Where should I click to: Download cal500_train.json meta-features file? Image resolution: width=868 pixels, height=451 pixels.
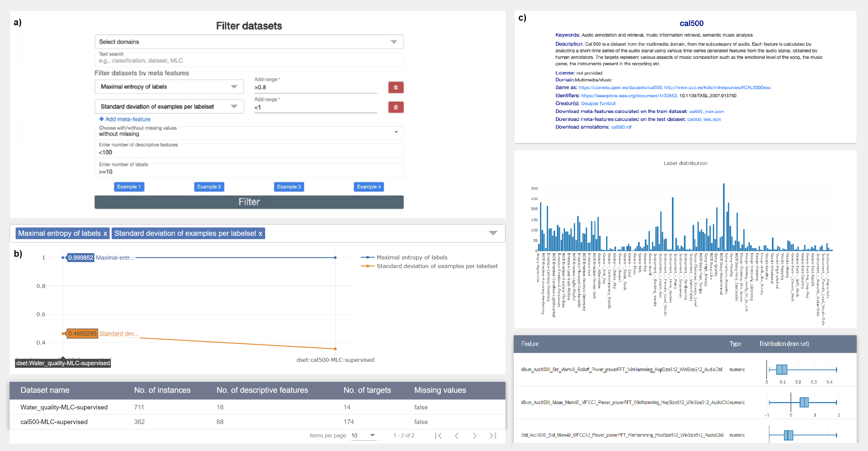point(706,111)
